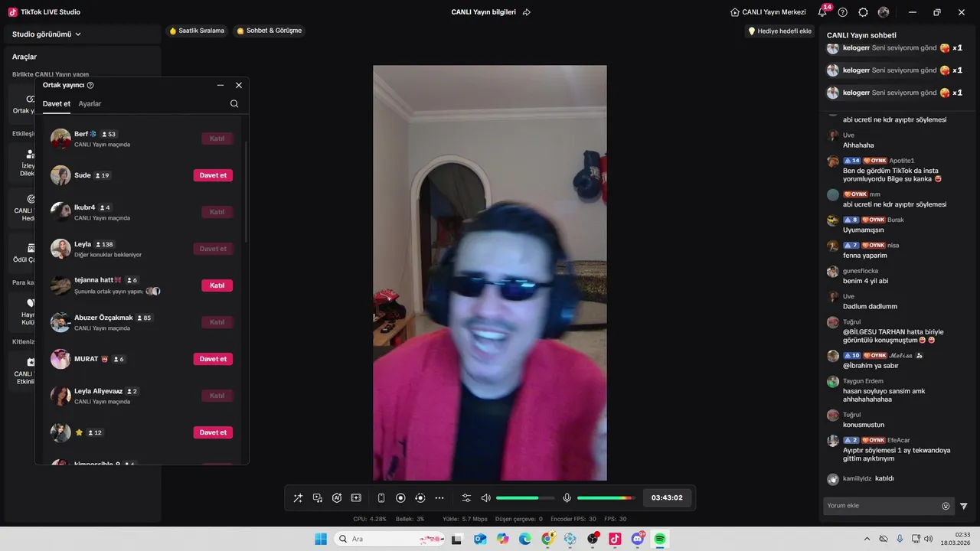Share CANLI Yayın bilgileri with arrow icon
Viewport: 980px width, 551px height.
(x=526, y=12)
